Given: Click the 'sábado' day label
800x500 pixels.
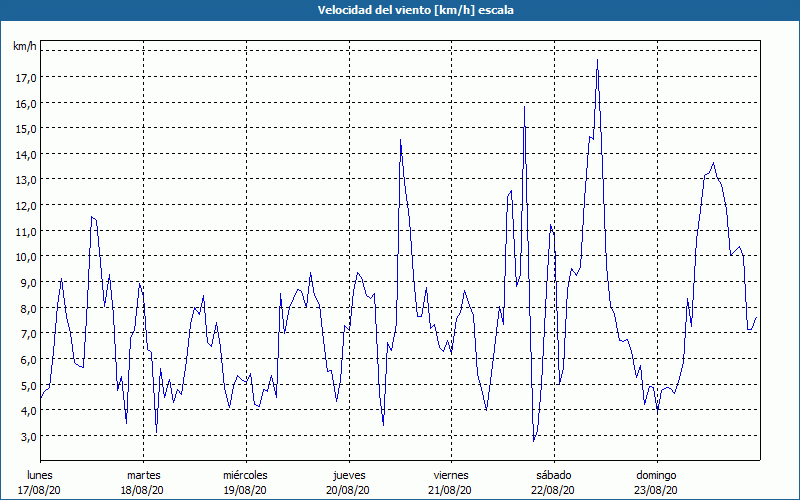Looking at the screenshot, I should (x=554, y=475).
